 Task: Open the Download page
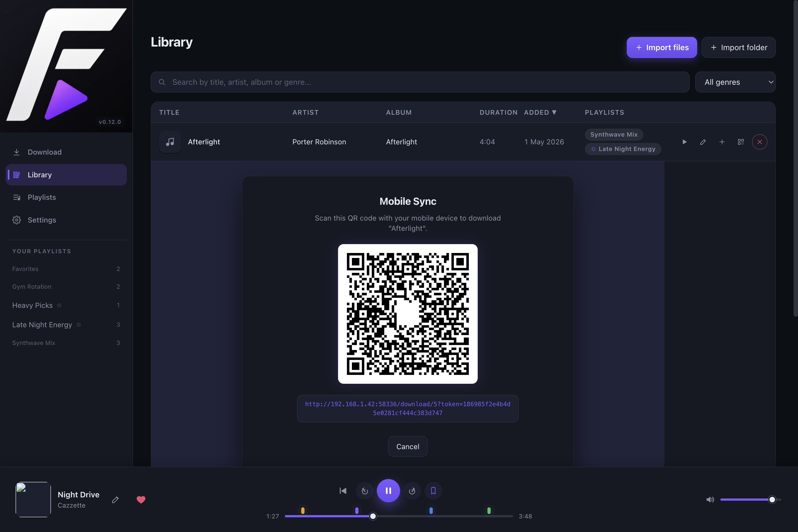(66, 152)
